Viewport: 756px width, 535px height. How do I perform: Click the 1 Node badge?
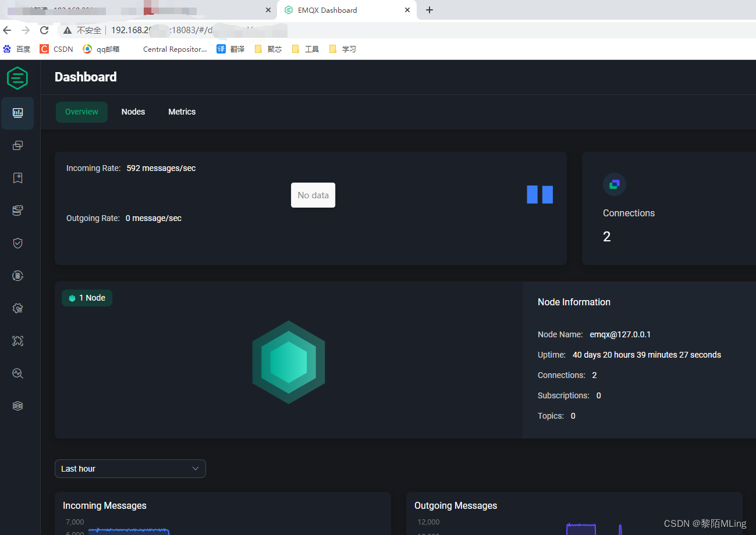pos(87,298)
